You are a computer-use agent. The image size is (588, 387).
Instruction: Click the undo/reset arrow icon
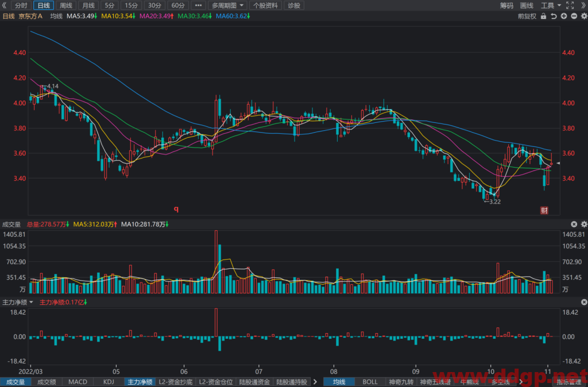coord(554,16)
